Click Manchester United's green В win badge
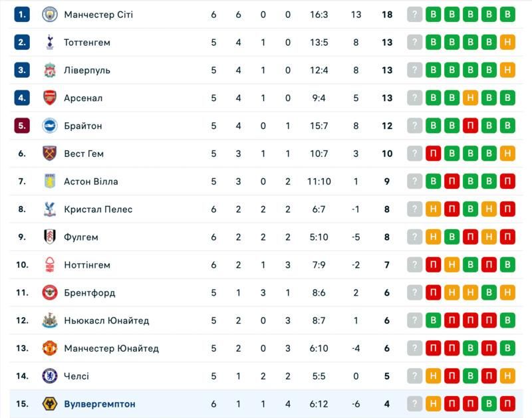 coord(508,348)
